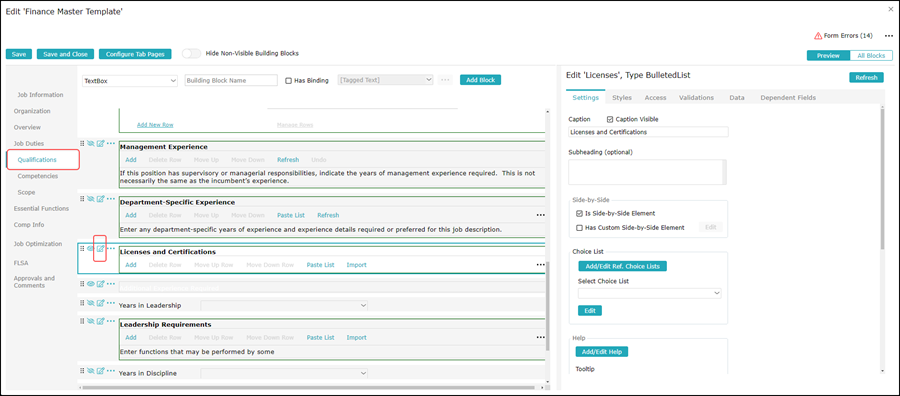
Task: Switch to the Dependent Fields tab
Action: pyautogui.click(x=788, y=98)
